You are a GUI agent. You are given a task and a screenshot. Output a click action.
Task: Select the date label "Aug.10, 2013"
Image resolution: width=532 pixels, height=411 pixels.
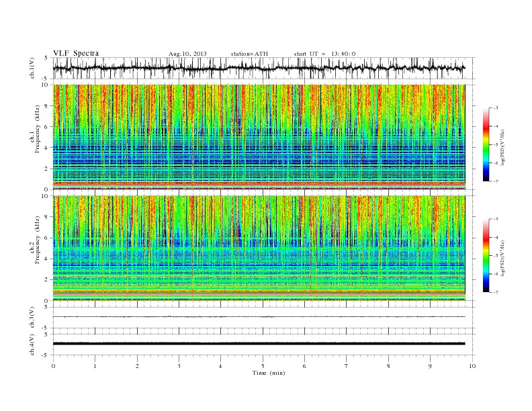point(187,54)
